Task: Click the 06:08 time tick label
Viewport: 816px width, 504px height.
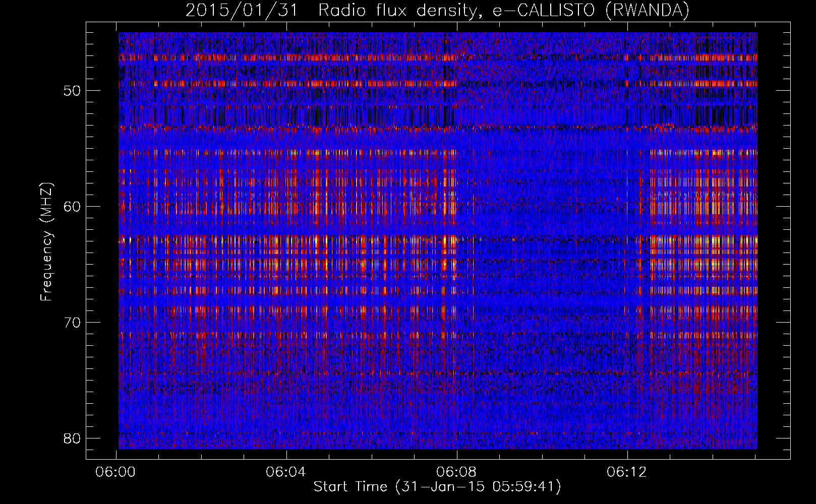Action: tap(456, 472)
